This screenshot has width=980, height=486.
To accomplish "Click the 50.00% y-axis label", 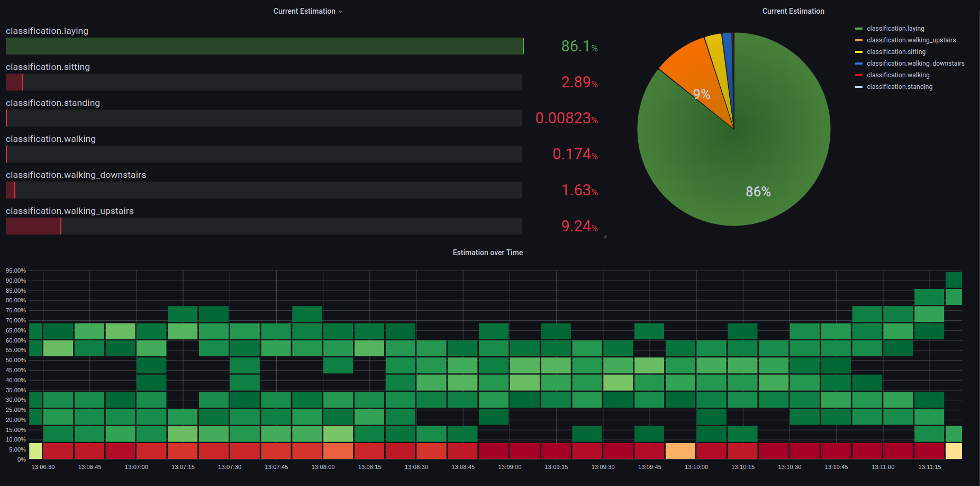I will [16, 360].
